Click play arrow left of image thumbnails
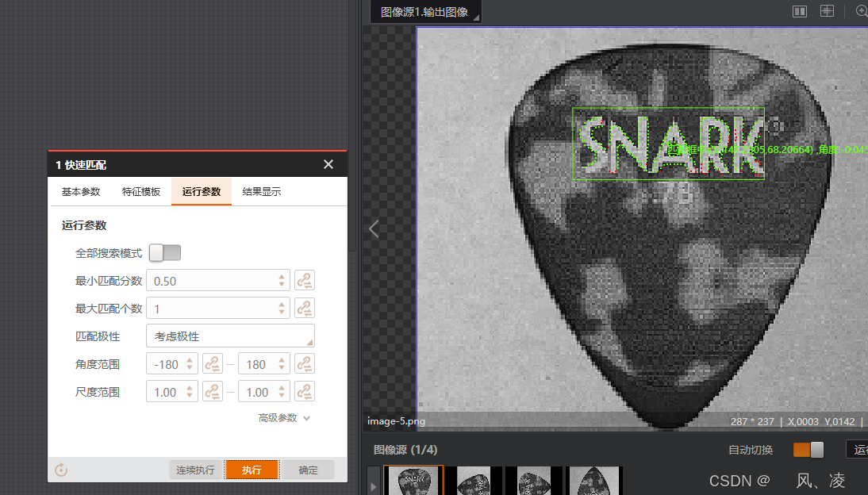Image resolution: width=868 pixels, height=495 pixels. 373,487
